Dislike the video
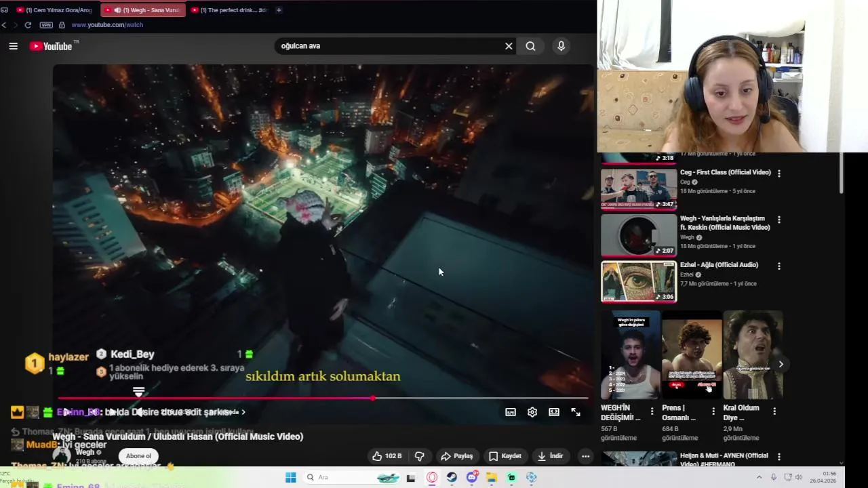The height and width of the screenshot is (488, 868). coord(419,456)
